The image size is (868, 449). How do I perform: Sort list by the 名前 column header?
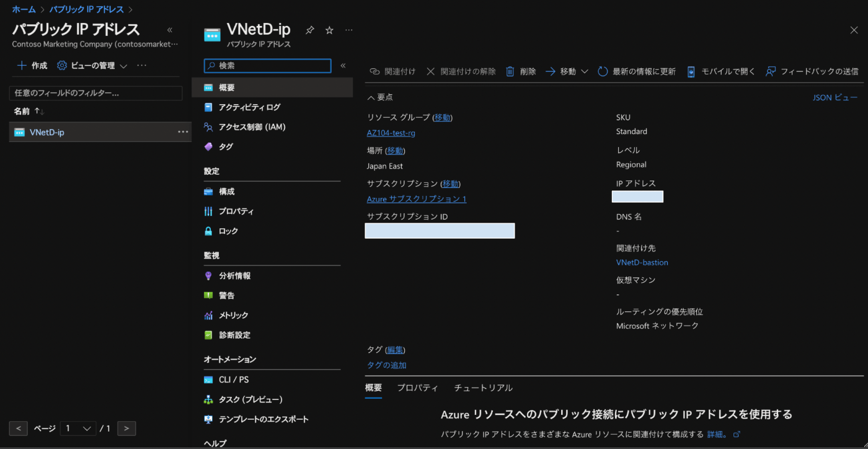29,111
